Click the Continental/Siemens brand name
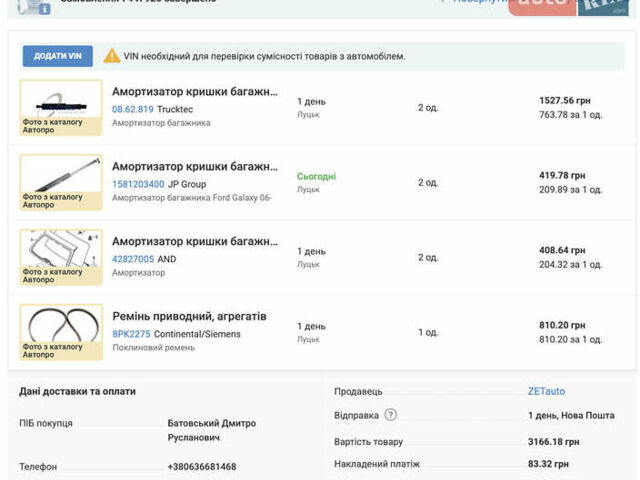This screenshot has height=480, width=640. tap(197, 334)
